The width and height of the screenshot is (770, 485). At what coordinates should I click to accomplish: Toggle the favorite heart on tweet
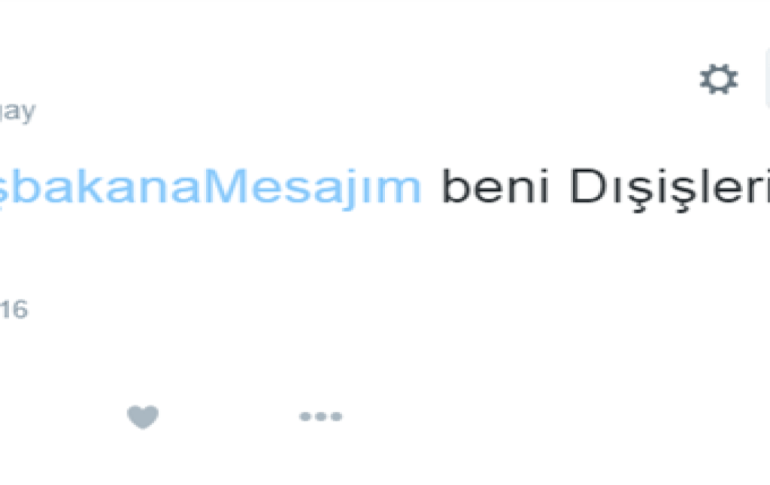tap(143, 417)
